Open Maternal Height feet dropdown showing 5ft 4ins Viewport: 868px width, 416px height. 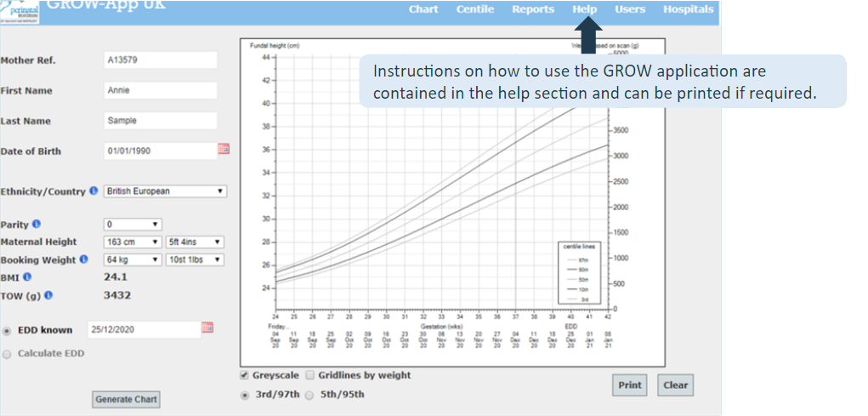195,242
